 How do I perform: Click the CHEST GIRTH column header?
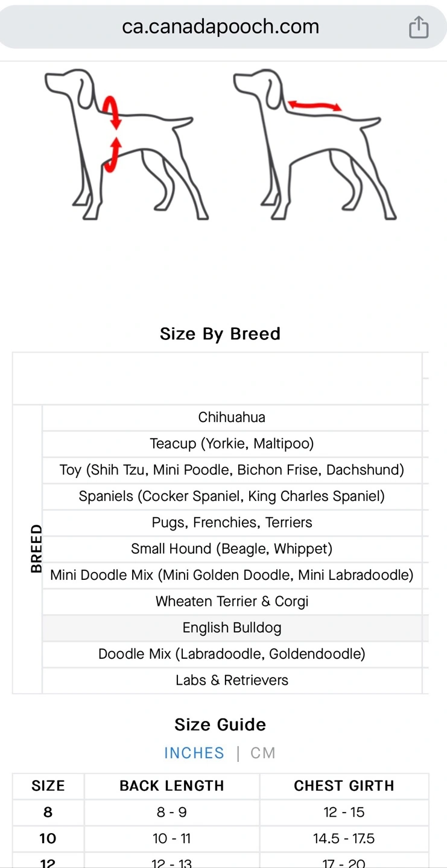(x=344, y=786)
